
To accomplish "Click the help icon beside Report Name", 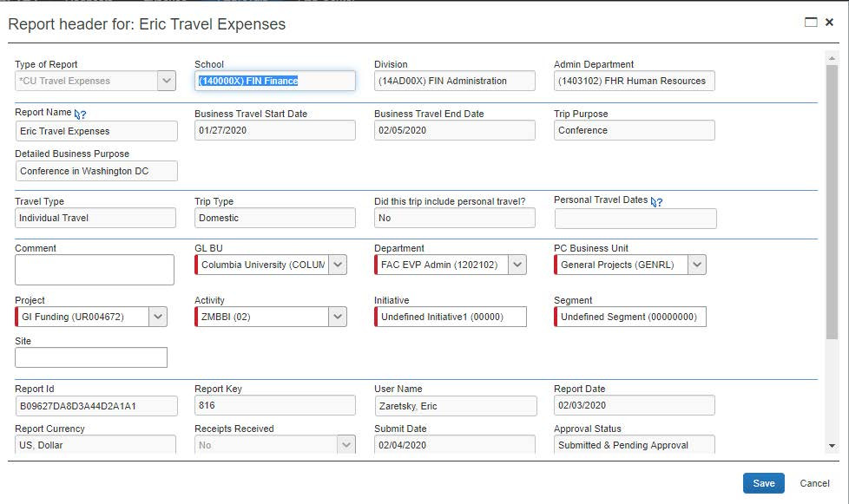I will tap(81, 115).
